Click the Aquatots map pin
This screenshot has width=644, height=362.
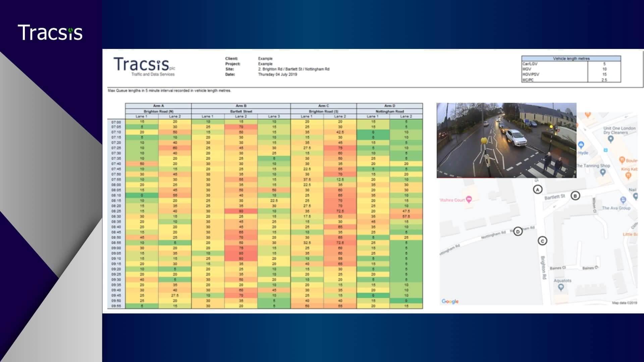[x=560, y=287]
